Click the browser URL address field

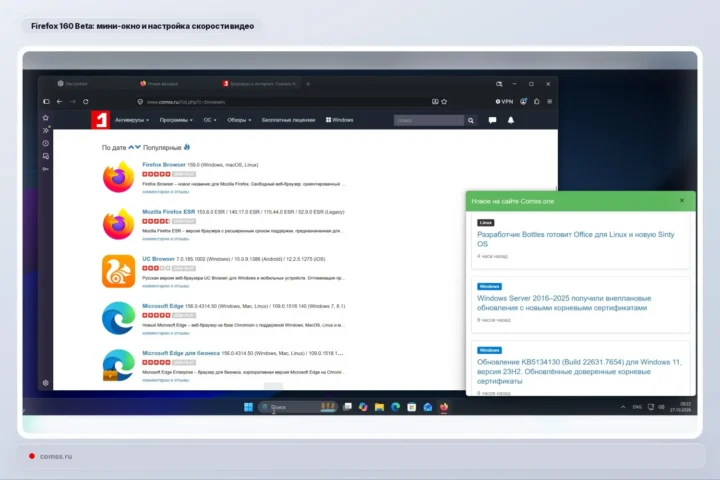[285, 102]
